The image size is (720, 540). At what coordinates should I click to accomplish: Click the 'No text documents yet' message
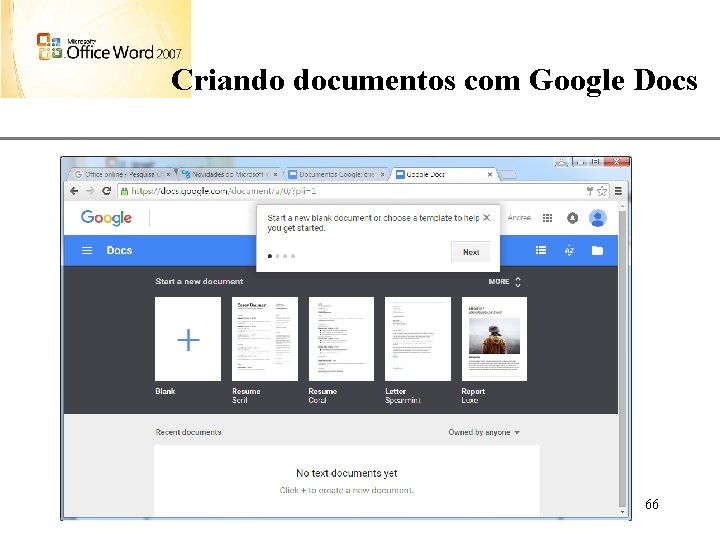pos(347,473)
